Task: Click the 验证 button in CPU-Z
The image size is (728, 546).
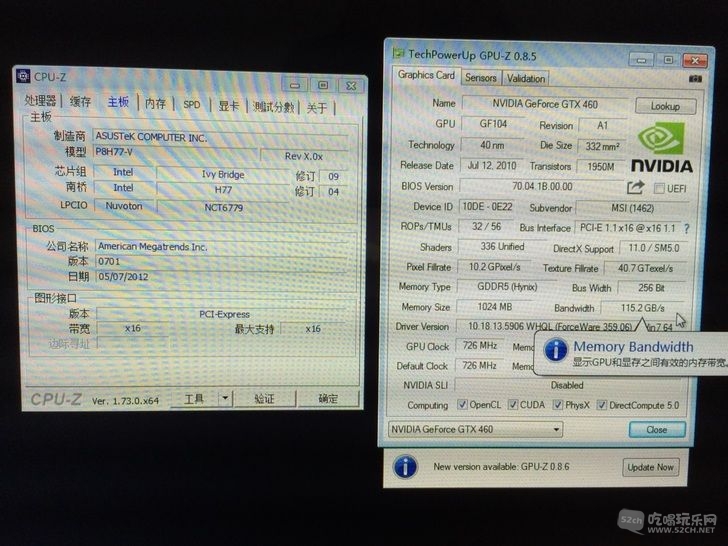Action: coord(264,398)
